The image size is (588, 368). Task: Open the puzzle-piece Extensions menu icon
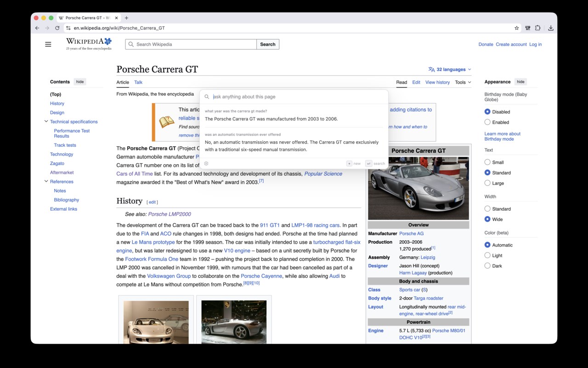click(x=537, y=28)
